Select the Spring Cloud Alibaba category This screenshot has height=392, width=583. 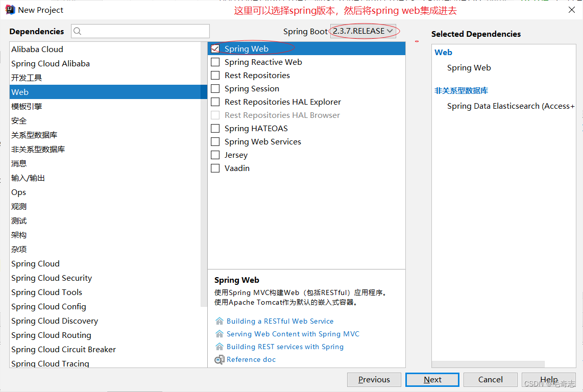click(105, 64)
